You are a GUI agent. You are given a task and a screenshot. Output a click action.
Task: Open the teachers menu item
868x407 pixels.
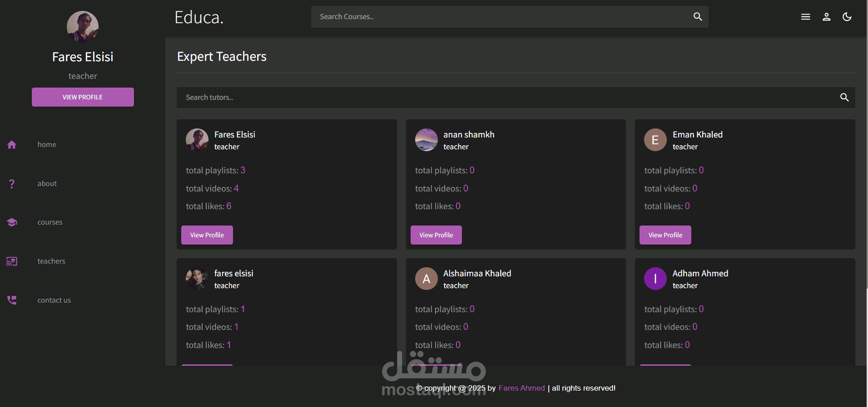coord(51,261)
